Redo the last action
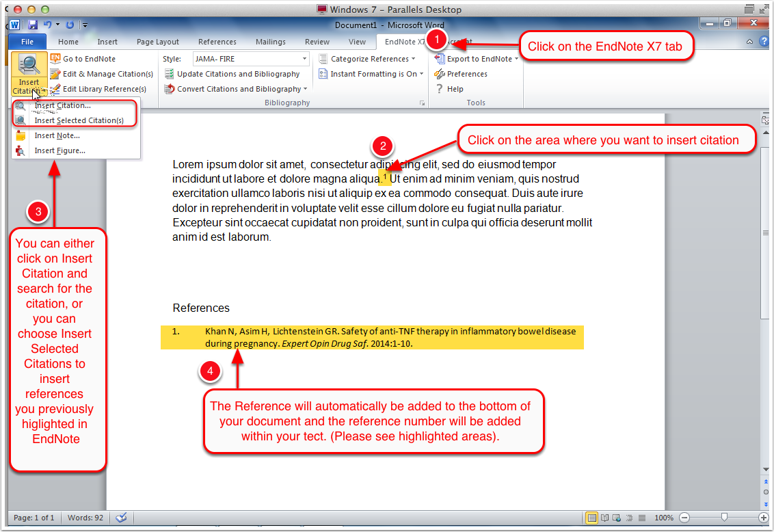Image resolution: width=774 pixels, height=532 pixels. (x=70, y=25)
